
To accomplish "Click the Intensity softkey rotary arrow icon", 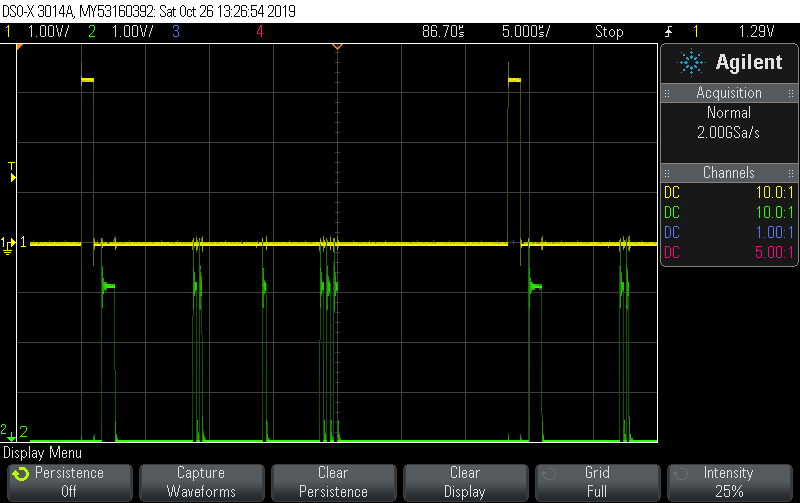I will point(681,474).
